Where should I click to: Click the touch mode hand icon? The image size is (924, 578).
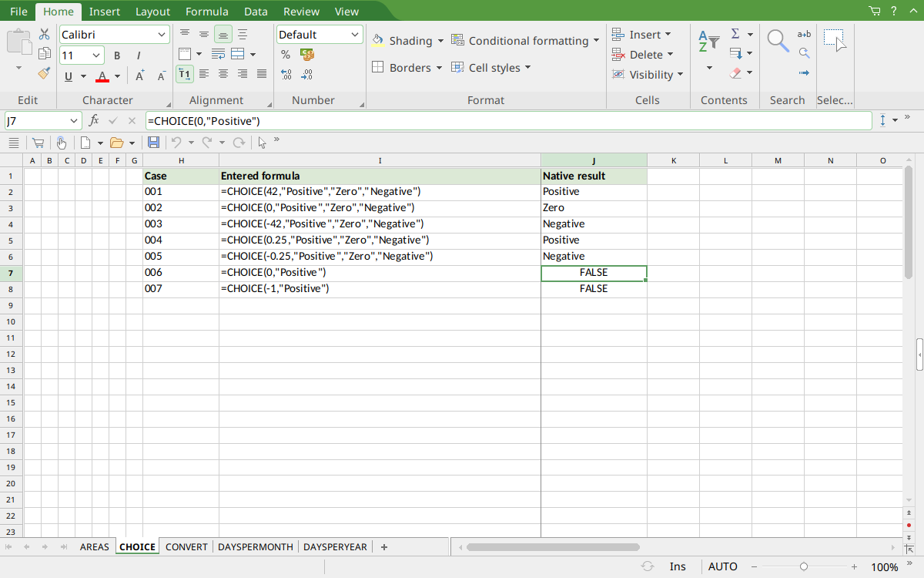pos(61,143)
